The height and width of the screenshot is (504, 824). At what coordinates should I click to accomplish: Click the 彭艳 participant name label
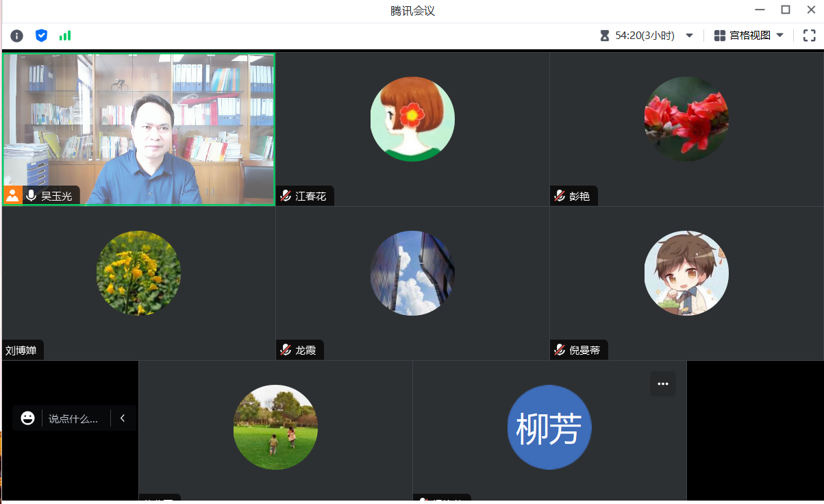[x=579, y=197]
